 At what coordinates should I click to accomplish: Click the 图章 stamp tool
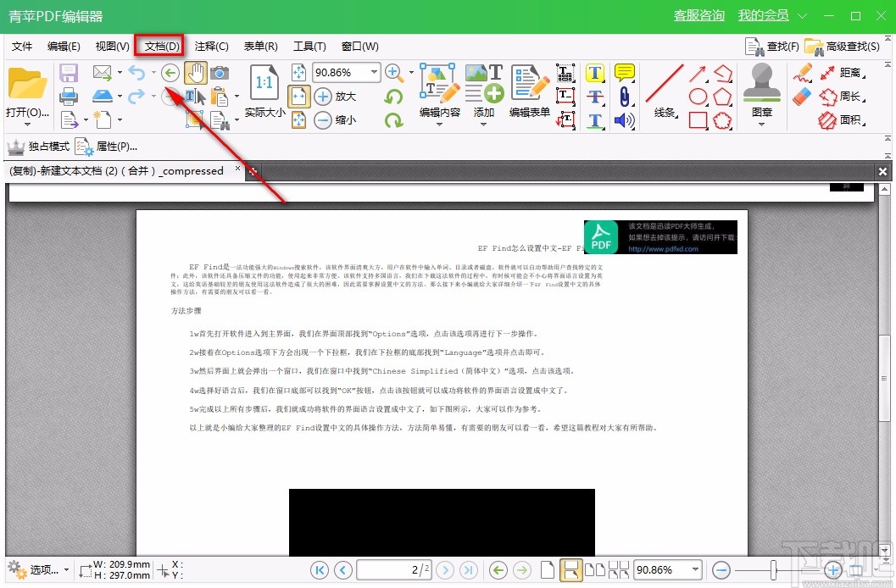(x=762, y=90)
